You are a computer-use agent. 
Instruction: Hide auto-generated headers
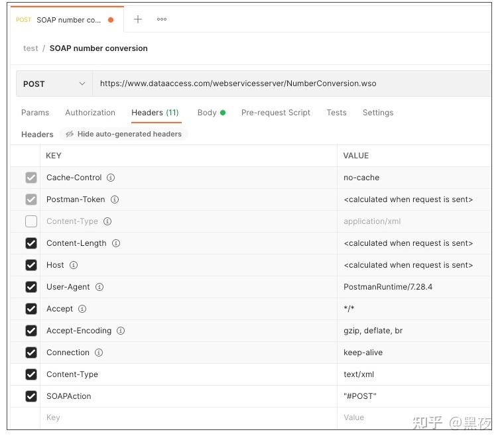pyautogui.click(x=123, y=134)
